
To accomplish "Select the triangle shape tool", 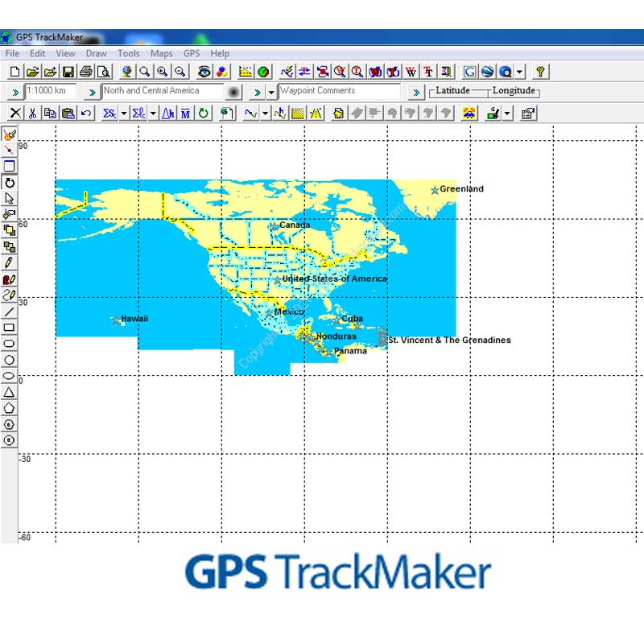I will point(9,392).
